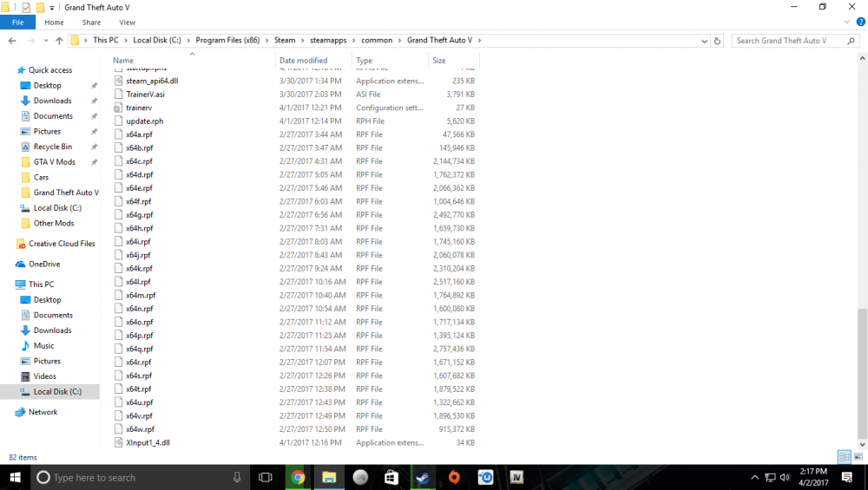This screenshot has height=490, width=868.
Task: Open Creative Cloud Files in the sidebar
Action: pos(62,244)
